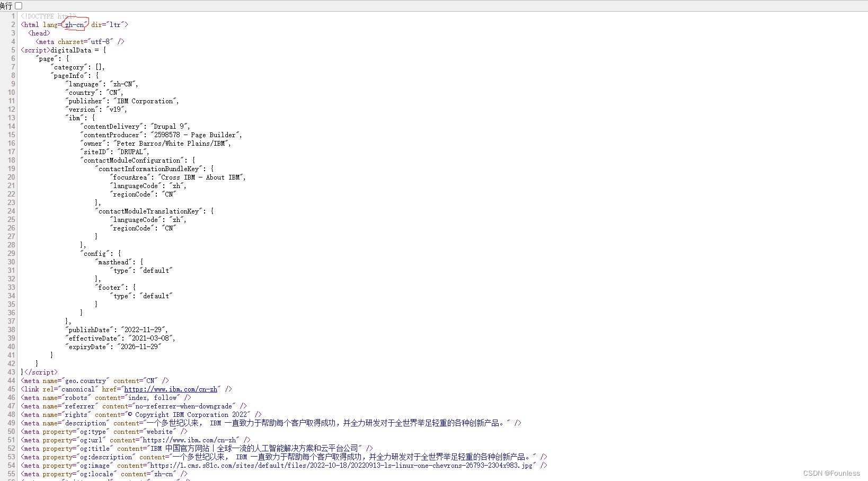The image size is (868, 481).
Task: Click the <head> tag on line 3
Action: coord(39,33)
